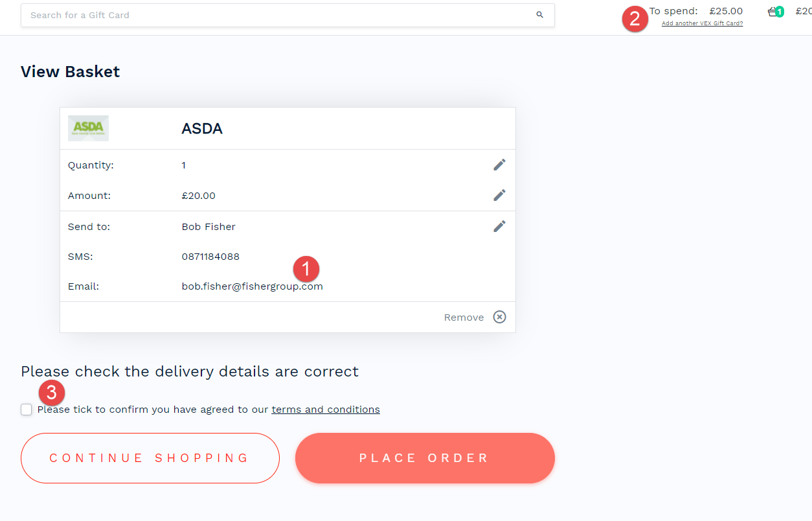Click the ASDA logo thumbnail
Viewport: 812px width, 521px height.
click(88, 128)
